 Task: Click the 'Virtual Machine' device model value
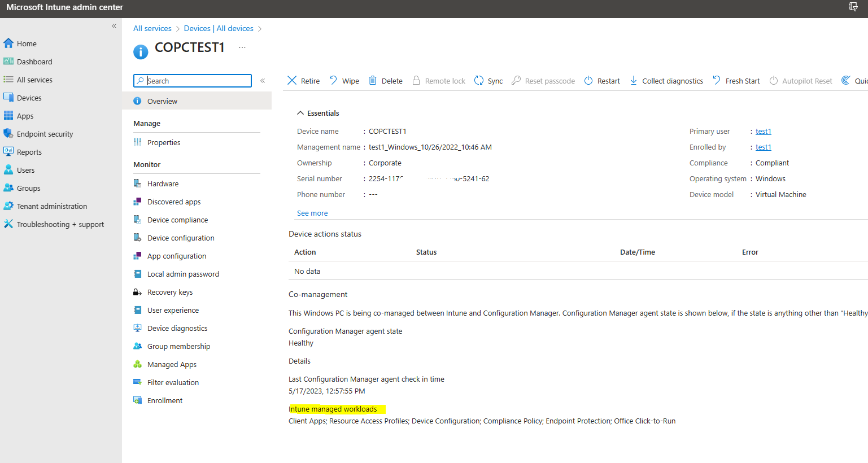coord(781,194)
